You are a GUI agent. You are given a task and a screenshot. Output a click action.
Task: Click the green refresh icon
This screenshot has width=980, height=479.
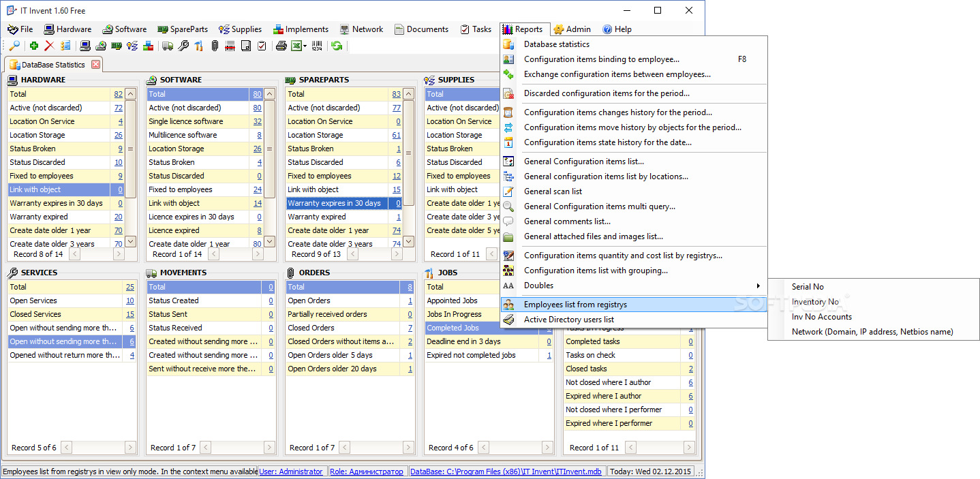[x=337, y=46]
